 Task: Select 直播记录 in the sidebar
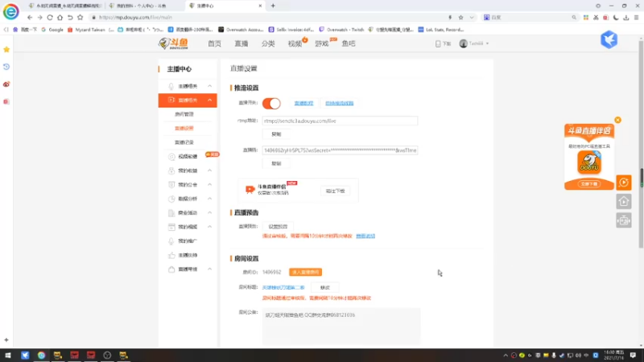coord(184,142)
